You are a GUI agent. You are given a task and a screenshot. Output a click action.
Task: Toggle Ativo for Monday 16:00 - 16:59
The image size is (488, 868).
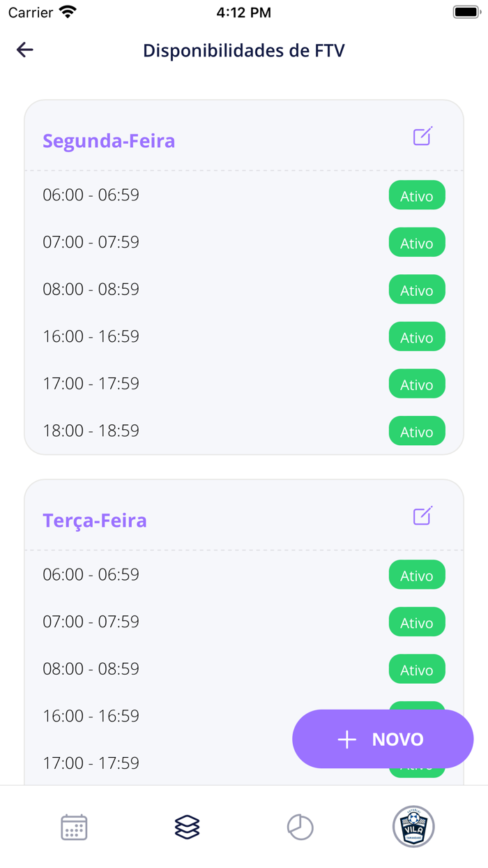416,337
